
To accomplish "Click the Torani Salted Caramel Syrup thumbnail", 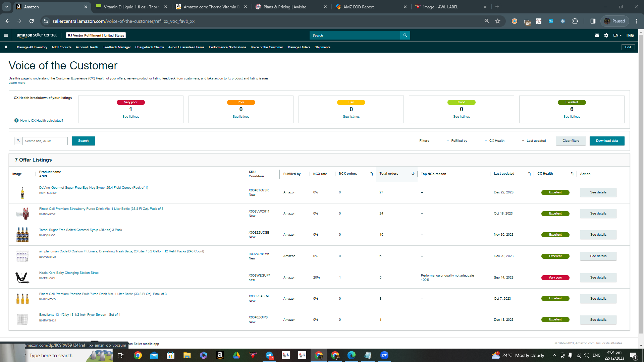I will click(22, 235).
